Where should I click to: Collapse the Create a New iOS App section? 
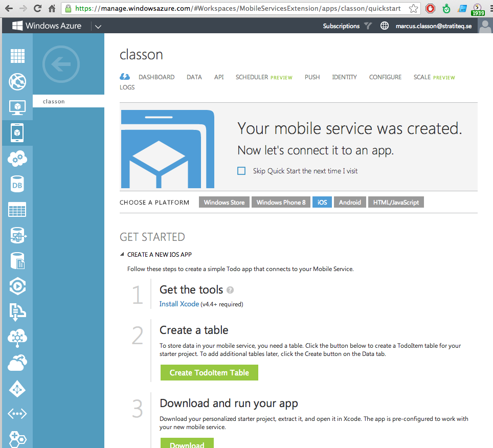(122, 254)
